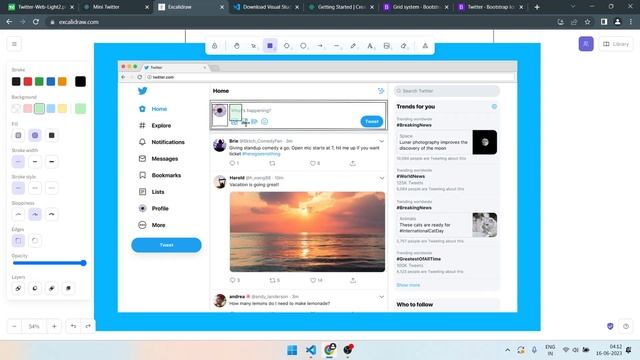Select the Insert image tool
Image resolution: width=640 pixels, height=360 pixels.
[387, 46]
